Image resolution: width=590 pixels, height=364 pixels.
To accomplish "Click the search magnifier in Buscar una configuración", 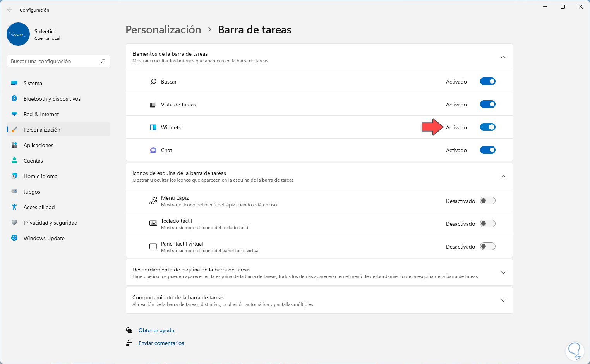I will coord(103,61).
